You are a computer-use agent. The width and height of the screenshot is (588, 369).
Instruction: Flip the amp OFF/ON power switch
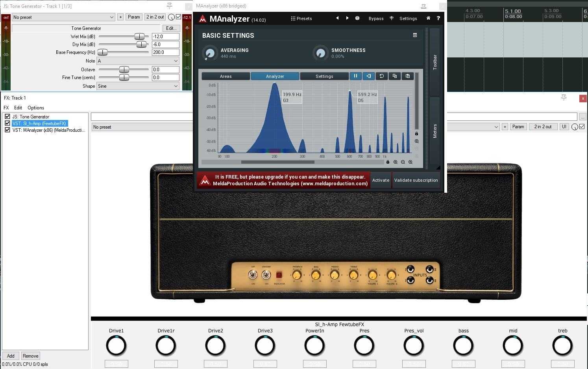tap(253, 274)
